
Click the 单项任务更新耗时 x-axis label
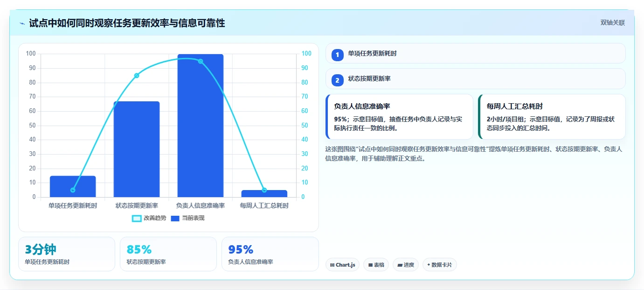point(73,205)
